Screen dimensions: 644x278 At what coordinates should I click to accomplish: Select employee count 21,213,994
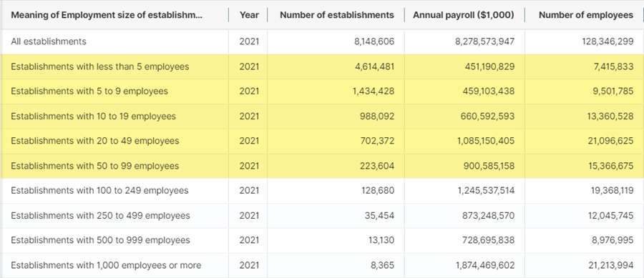[x=611, y=265]
